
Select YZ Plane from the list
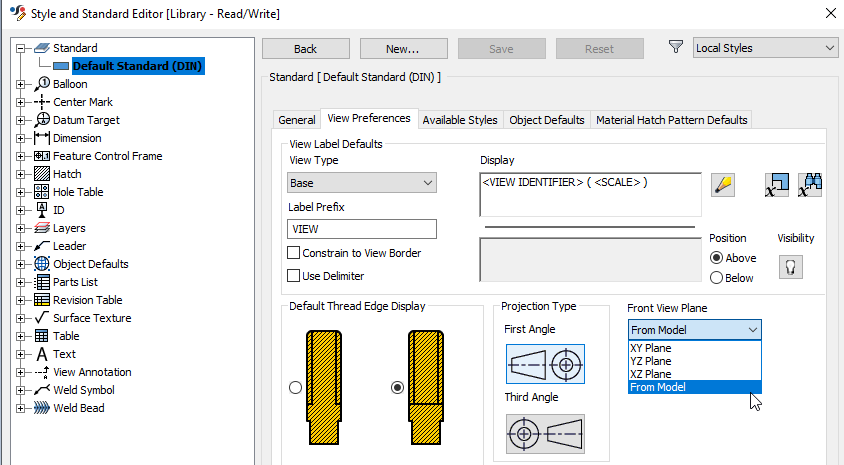click(694, 361)
